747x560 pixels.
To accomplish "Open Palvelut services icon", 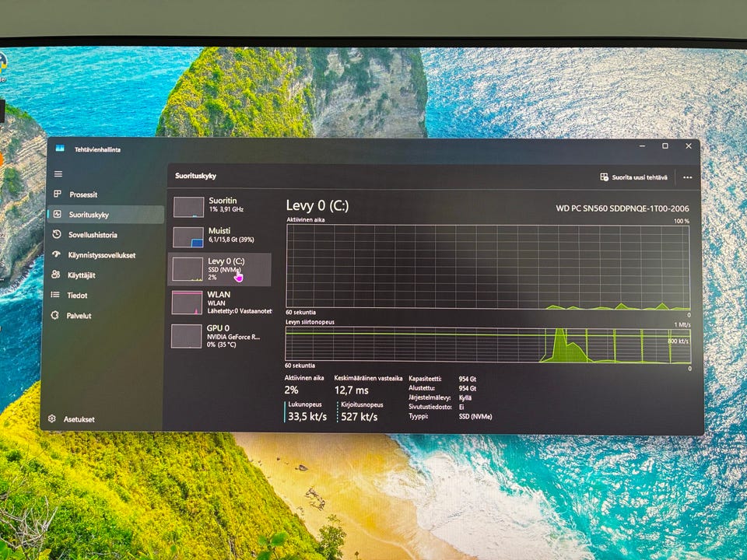I will click(x=54, y=315).
